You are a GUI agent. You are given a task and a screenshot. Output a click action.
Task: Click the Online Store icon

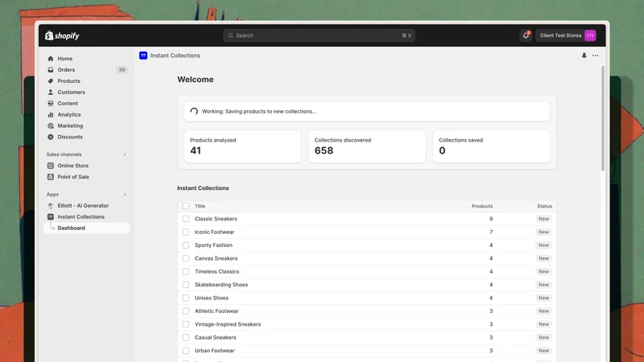coord(51,166)
